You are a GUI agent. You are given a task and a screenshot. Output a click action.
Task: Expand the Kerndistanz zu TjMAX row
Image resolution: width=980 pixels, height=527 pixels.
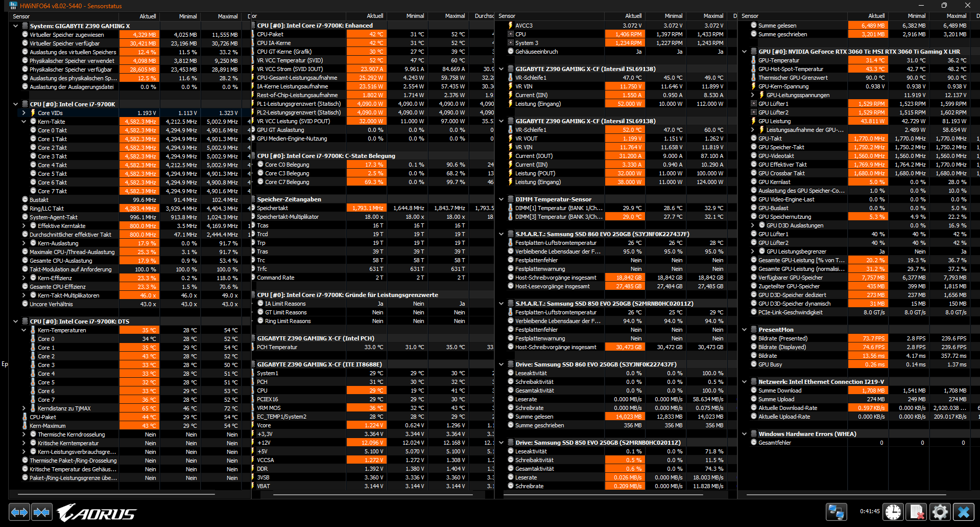pos(23,408)
